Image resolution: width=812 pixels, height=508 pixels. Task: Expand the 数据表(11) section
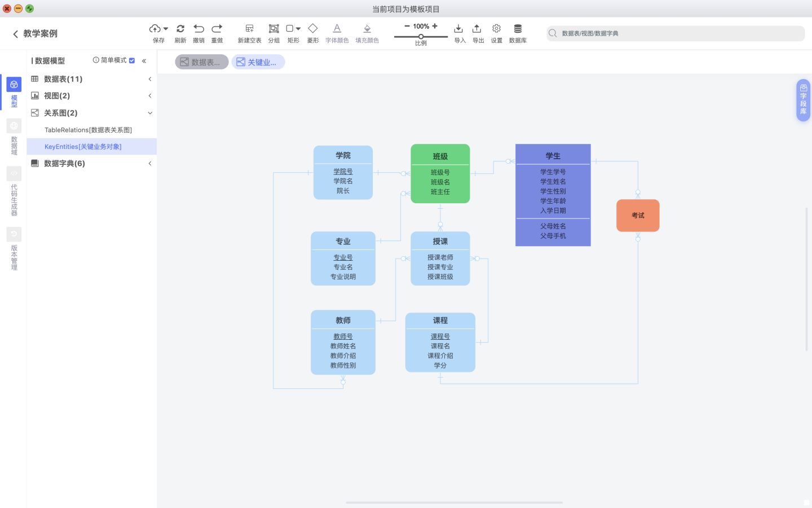point(149,79)
